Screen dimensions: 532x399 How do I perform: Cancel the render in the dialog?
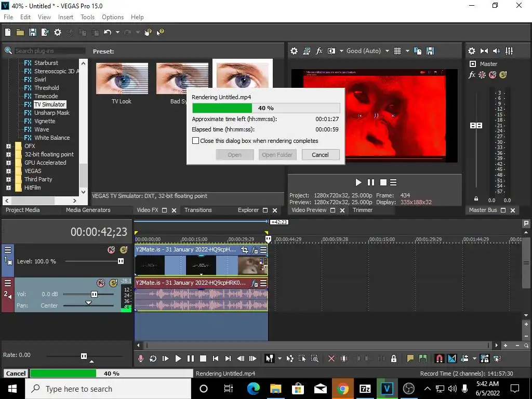point(320,155)
